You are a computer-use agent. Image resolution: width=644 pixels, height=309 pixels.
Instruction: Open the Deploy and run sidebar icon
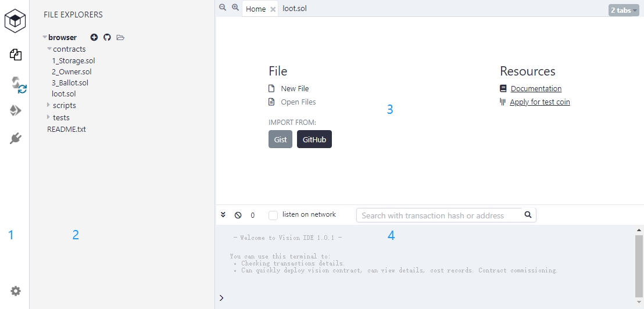click(16, 110)
